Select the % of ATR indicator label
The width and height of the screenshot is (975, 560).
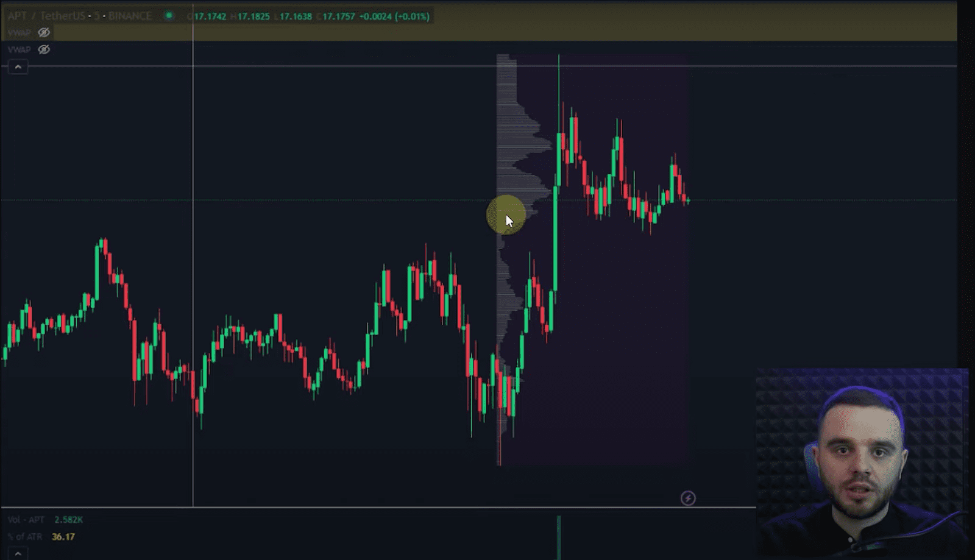[25, 537]
